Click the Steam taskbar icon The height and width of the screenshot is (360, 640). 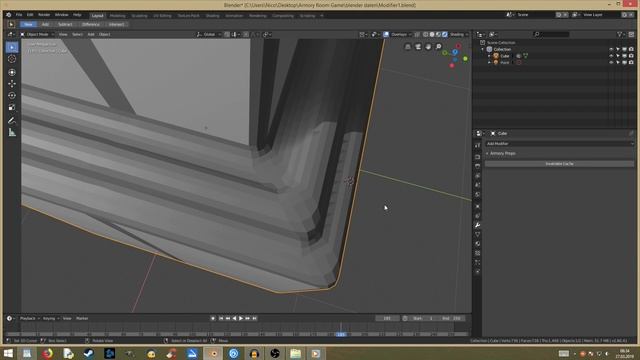click(89, 353)
